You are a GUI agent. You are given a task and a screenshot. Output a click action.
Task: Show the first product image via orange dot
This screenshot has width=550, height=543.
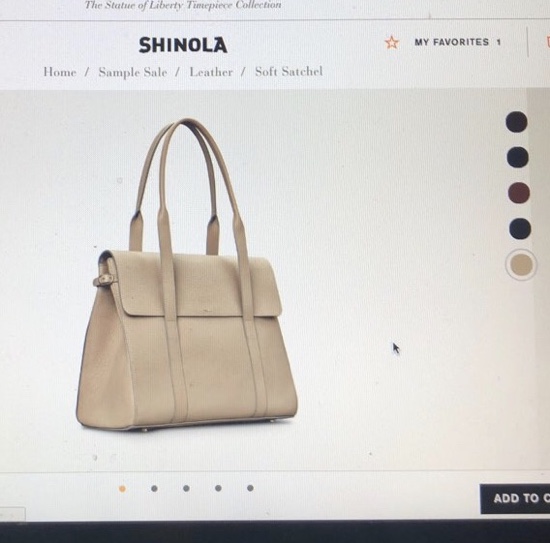click(122, 489)
